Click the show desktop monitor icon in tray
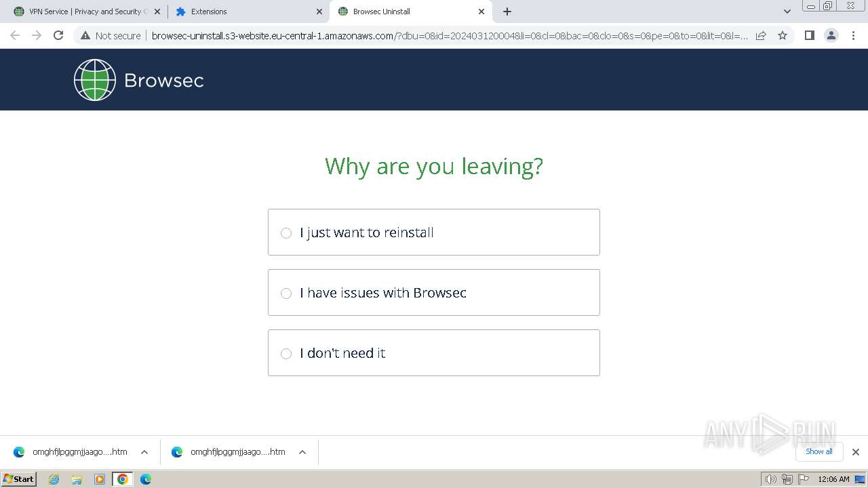868x488 pixels. pyautogui.click(x=860, y=479)
